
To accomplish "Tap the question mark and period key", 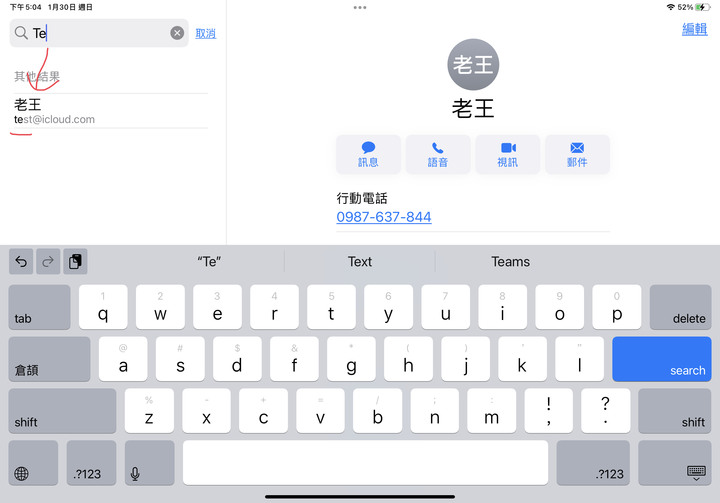I will (x=606, y=411).
